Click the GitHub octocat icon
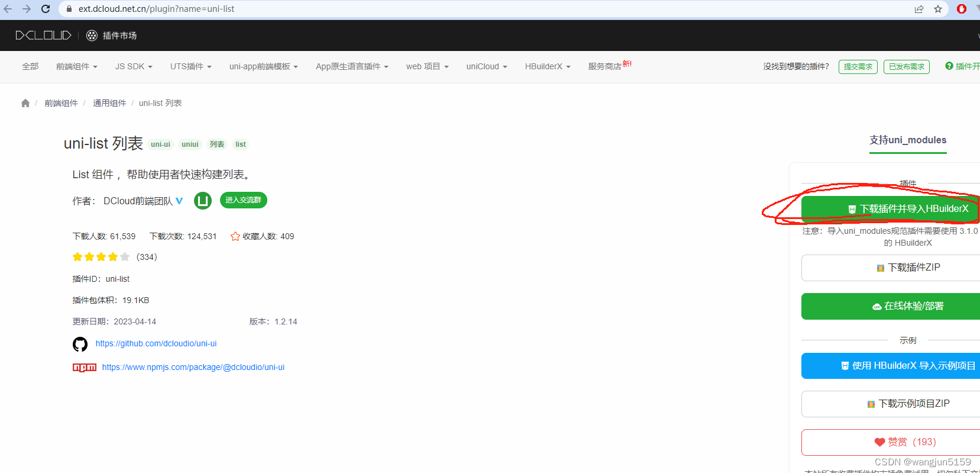The height and width of the screenshot is (473, 980). (80, 344)
